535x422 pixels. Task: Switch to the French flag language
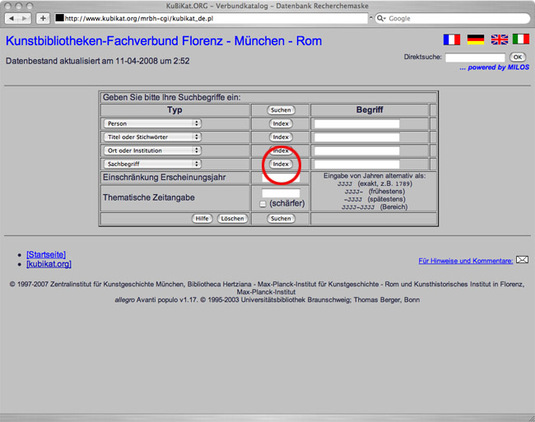[x=452, y=40]
